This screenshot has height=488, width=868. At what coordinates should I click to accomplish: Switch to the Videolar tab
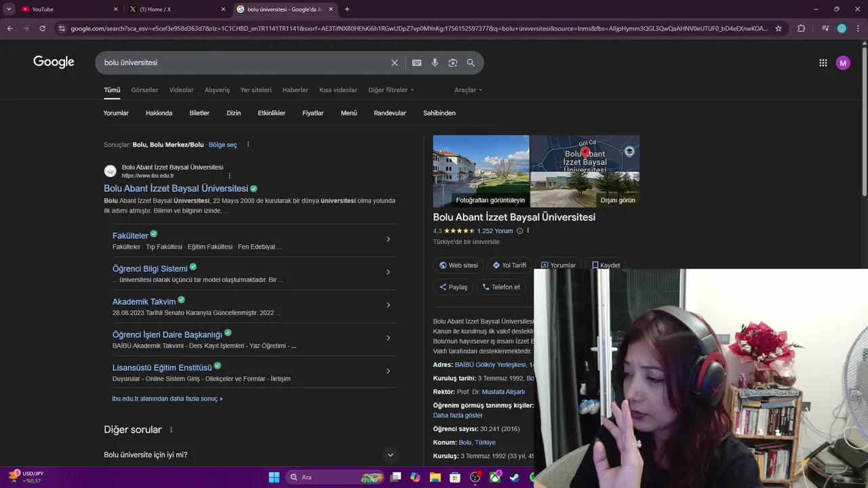click(181, 89)
